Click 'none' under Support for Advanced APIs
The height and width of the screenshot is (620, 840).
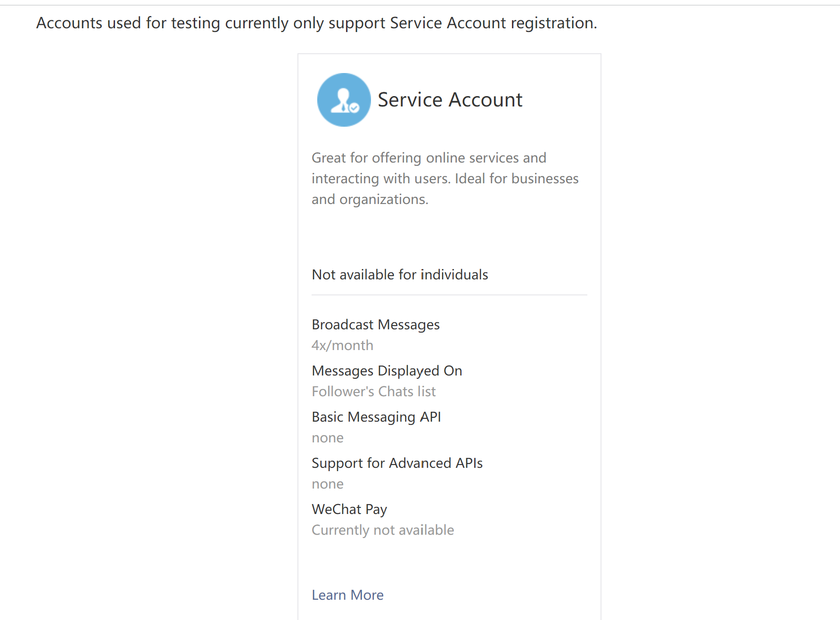point(328,484)
